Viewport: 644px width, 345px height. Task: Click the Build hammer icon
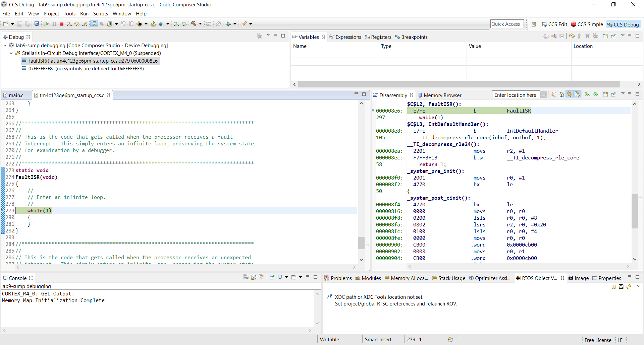pos(194,24)
